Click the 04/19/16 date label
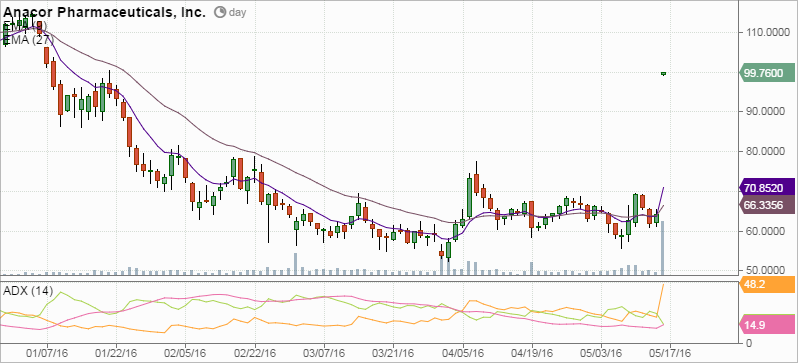 pyautogui.click(x=532, y=352)
